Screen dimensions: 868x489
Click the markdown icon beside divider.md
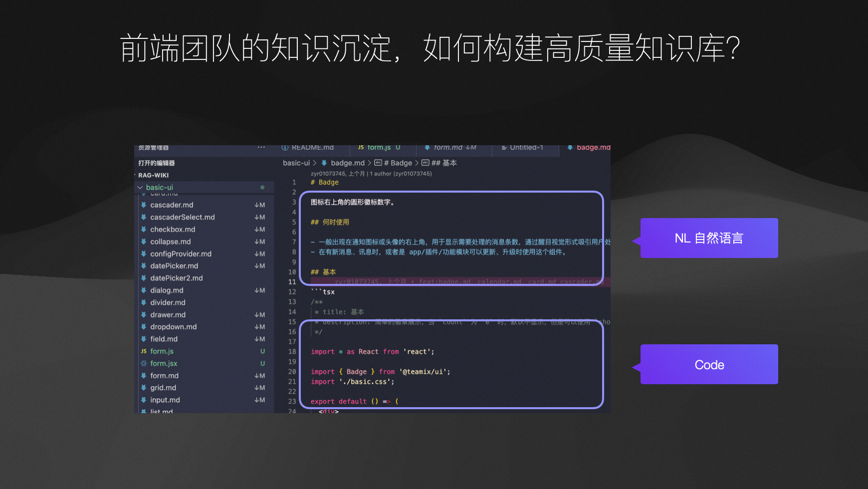click(x=144, y=302)
